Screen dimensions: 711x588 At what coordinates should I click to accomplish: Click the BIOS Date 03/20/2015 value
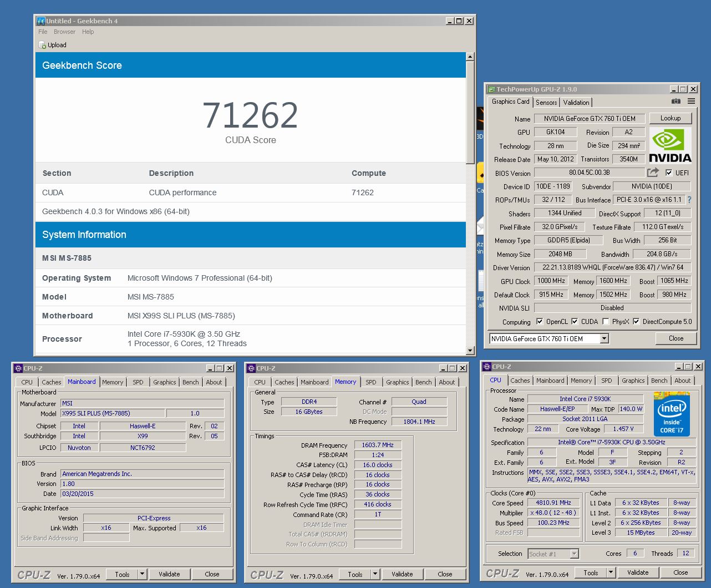click(x=143, y=494)
